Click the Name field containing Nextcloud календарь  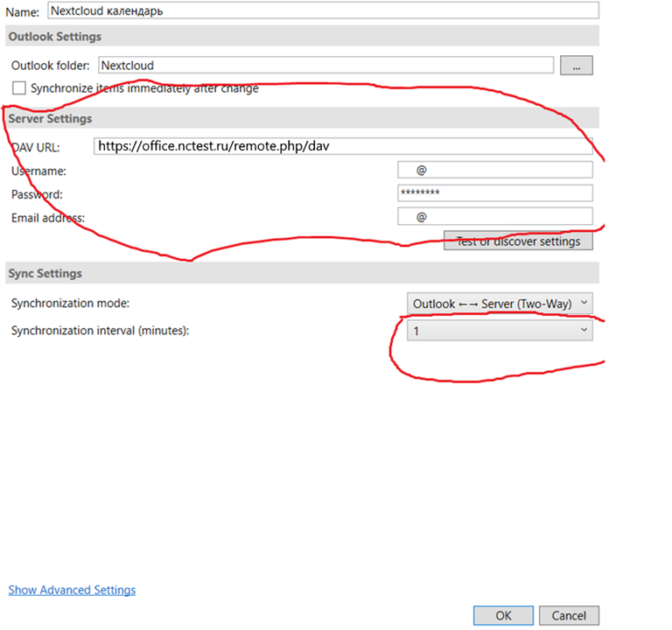(322, 10)
